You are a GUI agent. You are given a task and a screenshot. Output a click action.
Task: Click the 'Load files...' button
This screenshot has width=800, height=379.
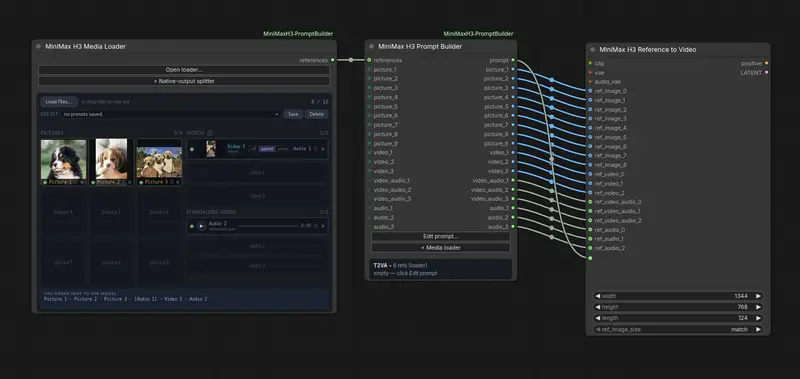pyautogui.click(x=59, y=102)
